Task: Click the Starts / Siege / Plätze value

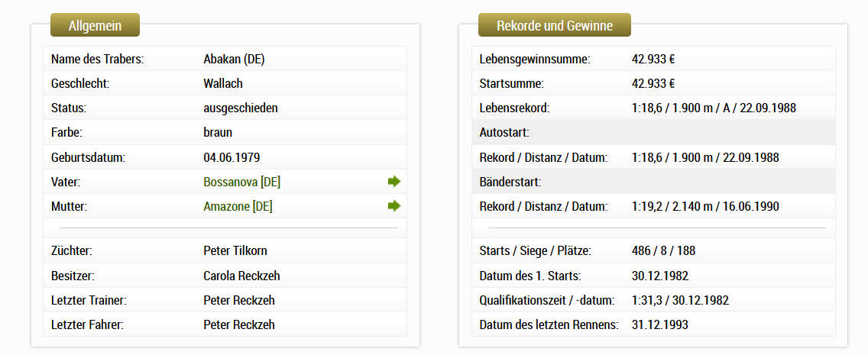Action: (x=663, y=251)
